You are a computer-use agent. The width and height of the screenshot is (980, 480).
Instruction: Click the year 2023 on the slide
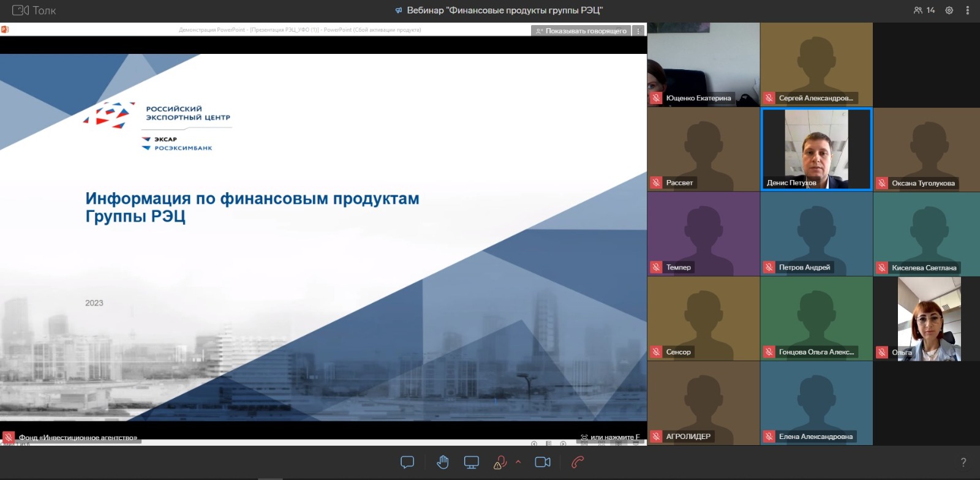point(94,303)
